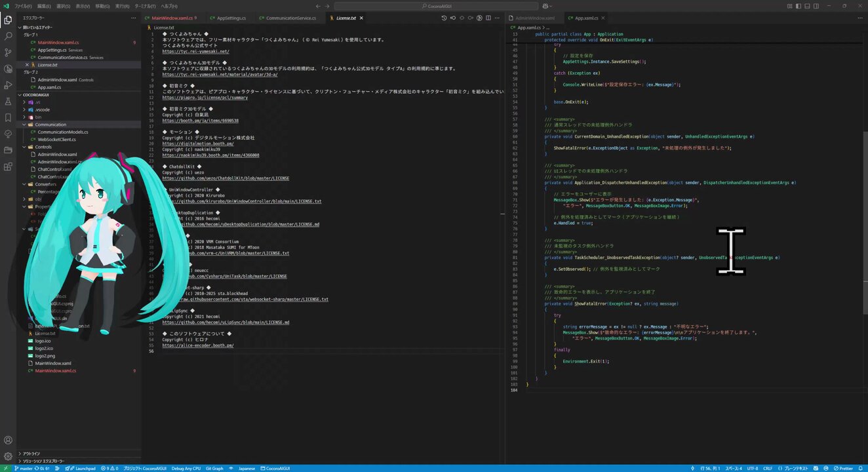Image resolution: width=868 pixels, height=472 pixels.
Task: Open errors and warnings count in status bar
Action: click(109, 468)
